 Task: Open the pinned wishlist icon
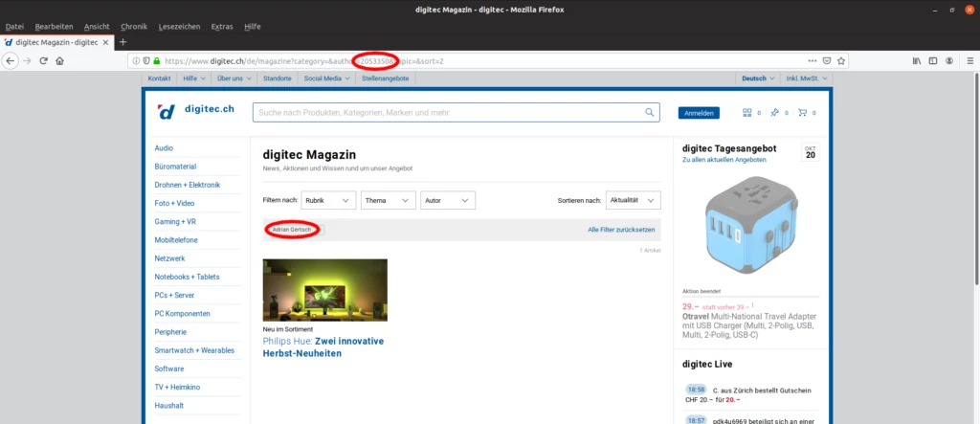pos(774,113)
